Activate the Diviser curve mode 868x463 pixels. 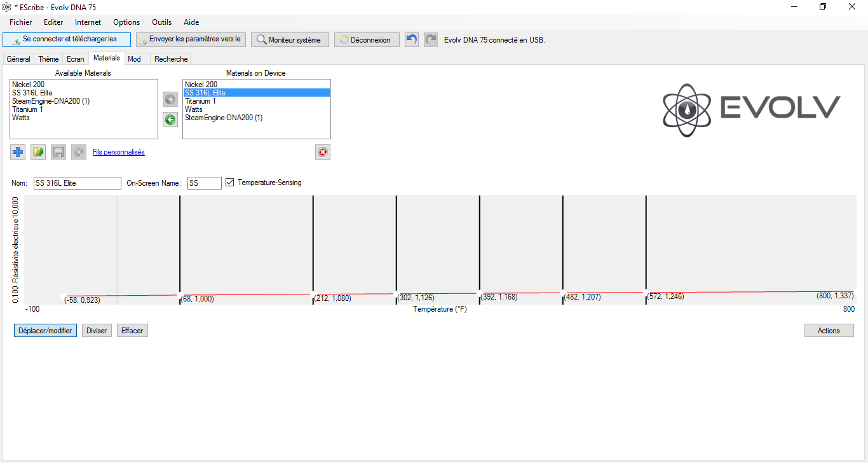pyautogui.click(x=97, y=331)
